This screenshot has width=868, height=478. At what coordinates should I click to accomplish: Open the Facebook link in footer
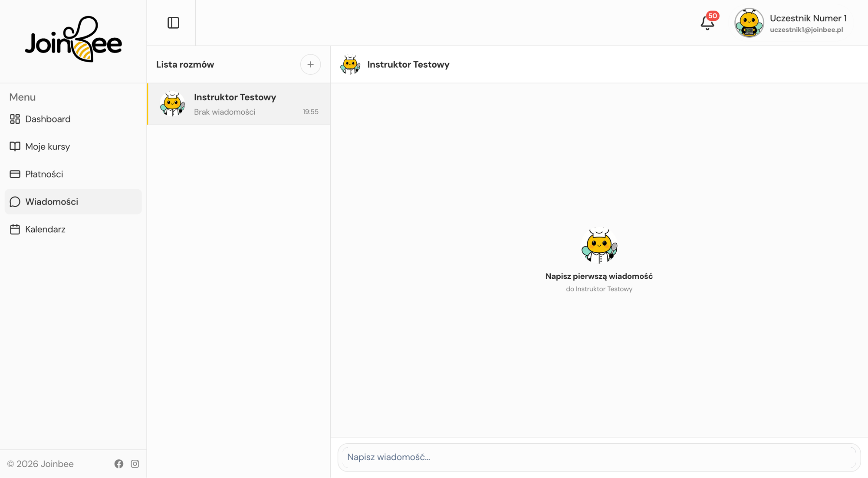pyautogui.click(x=119, y=464)
